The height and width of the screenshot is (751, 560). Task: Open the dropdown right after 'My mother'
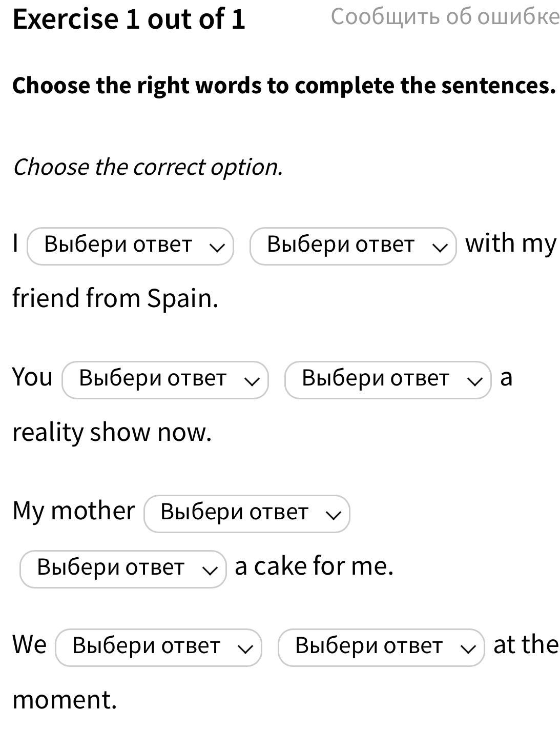[x=246, y=514]
